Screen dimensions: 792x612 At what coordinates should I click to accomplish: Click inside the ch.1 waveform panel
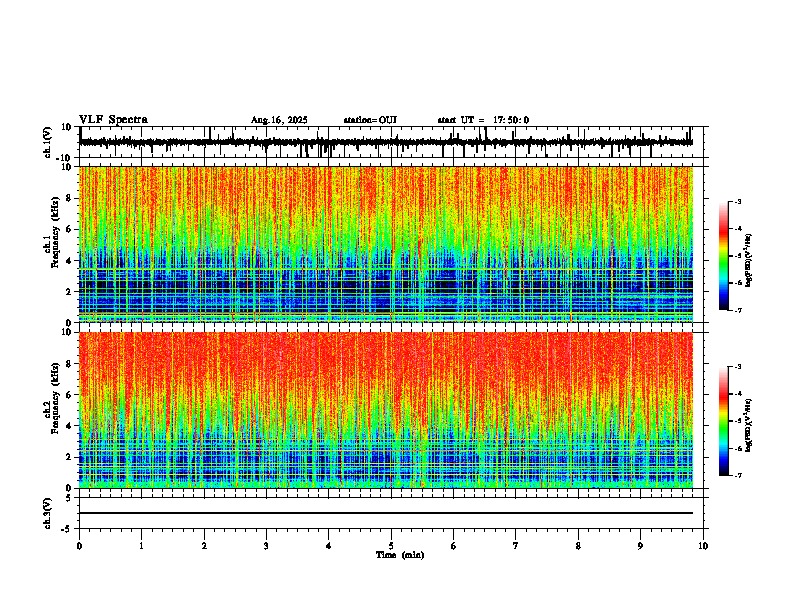pos(391,142)
